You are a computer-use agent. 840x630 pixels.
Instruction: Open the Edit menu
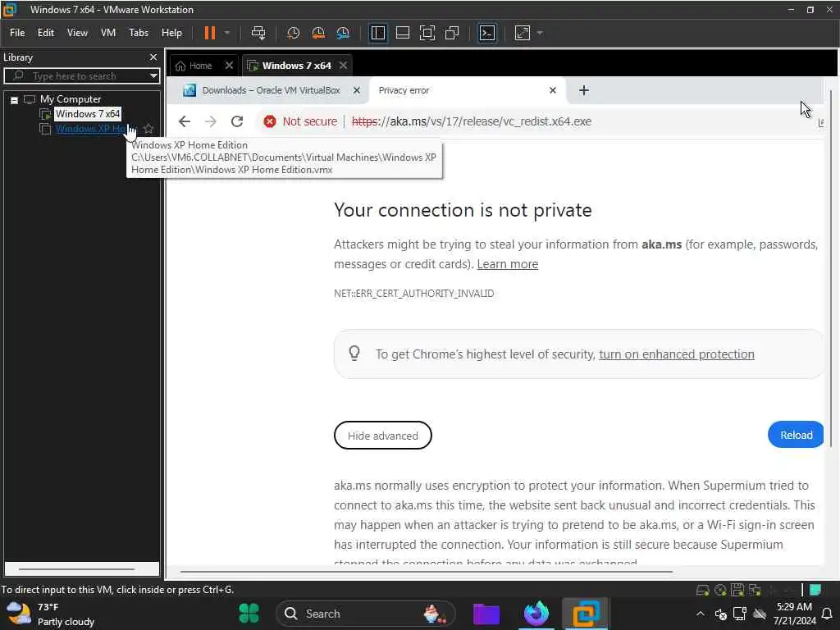pyautogui.click(x=46, y=33)
